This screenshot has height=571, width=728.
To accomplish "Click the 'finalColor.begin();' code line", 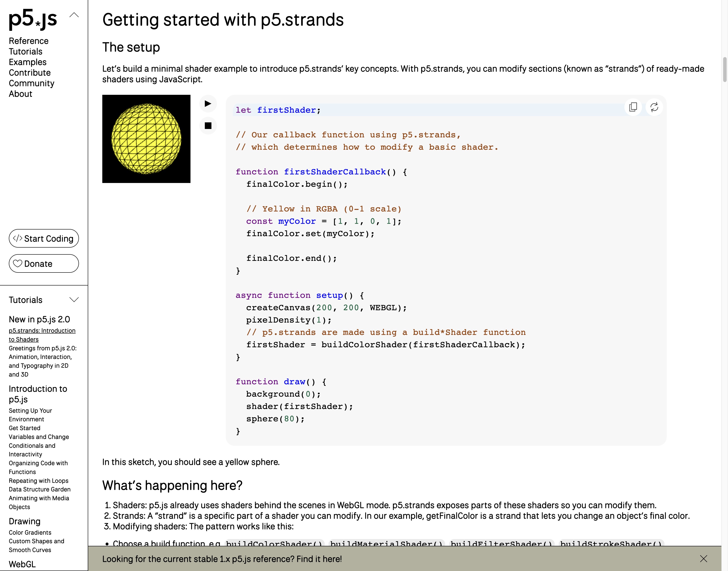I will pyautogui.click(x=297, y=184).
